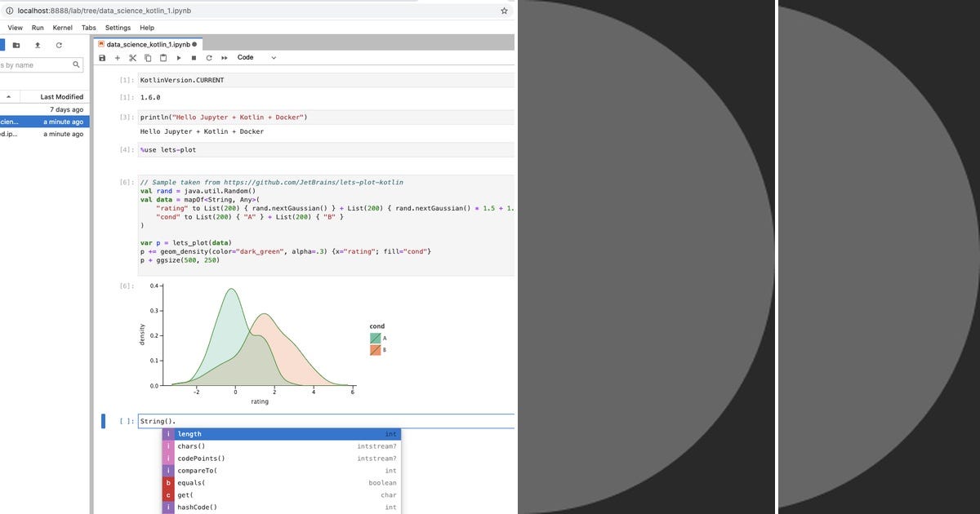Choose 'codePoints()' autocomplete suggestion
980x514 pixels.
tap(281, 459)
